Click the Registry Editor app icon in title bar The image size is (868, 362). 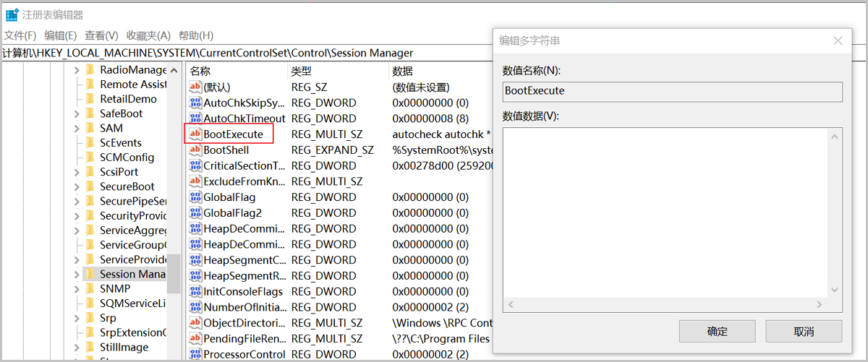(x=12, y=14)
